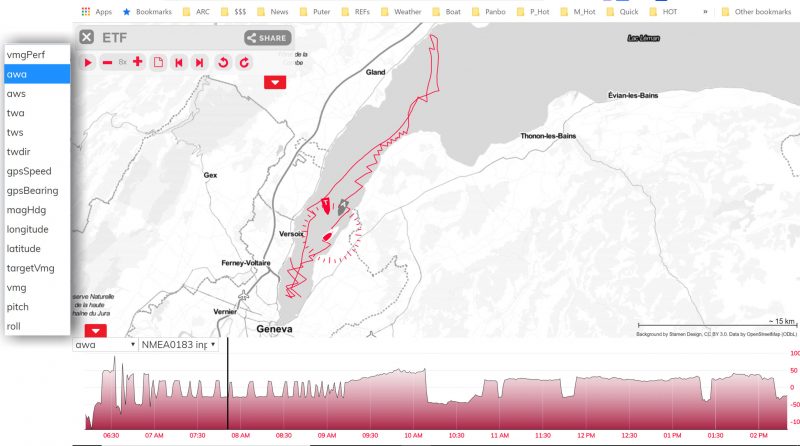Image resolution: width=800 pixels, height=446 pixels.
Task: Click the Ferney-Voltaire map label
Action: (x=246, y=263)
